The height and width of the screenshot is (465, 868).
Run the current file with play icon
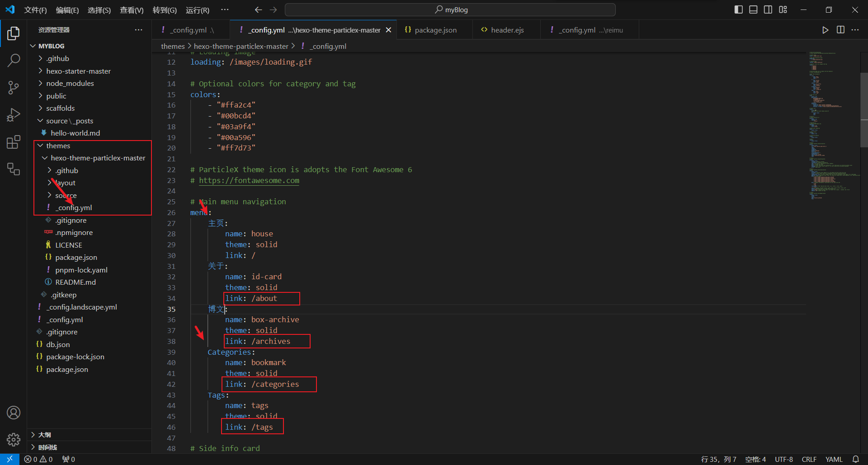826,30
